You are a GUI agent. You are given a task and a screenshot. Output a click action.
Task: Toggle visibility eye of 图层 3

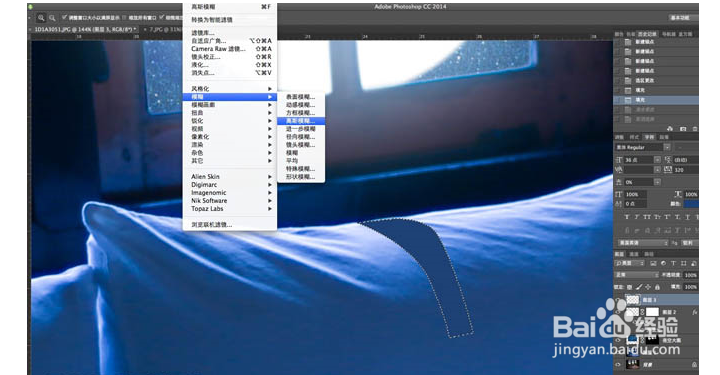point(618,299)
